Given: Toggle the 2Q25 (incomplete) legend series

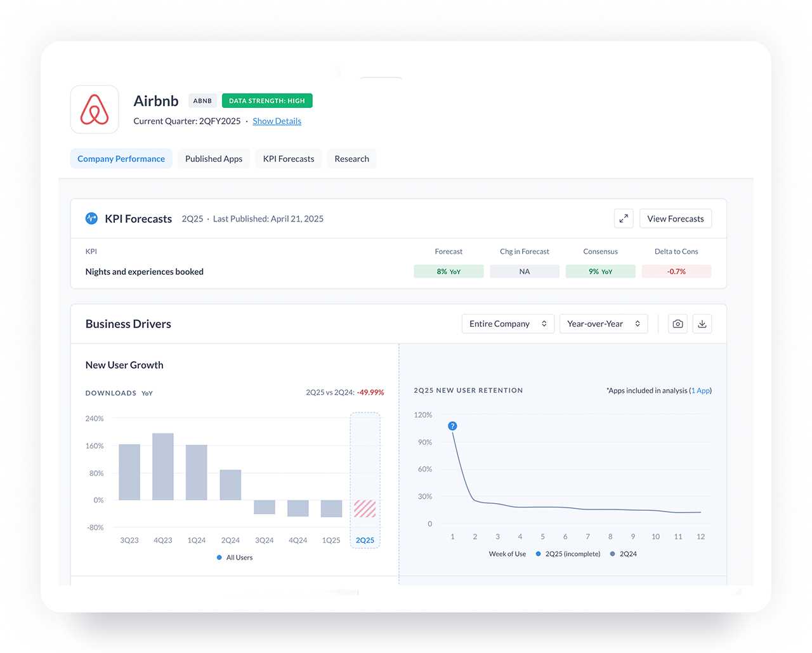Looking at the screenshot, I should [x=539, y=554].
